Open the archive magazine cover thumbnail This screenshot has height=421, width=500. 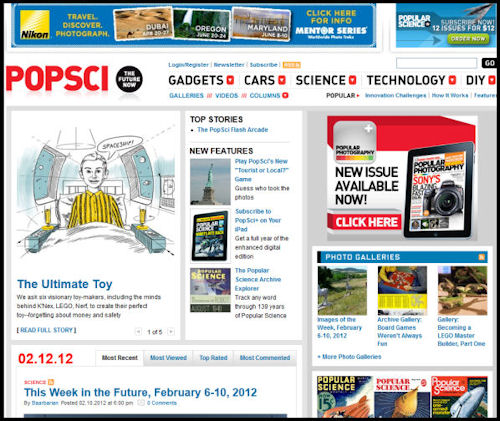(x=210, y=290)
